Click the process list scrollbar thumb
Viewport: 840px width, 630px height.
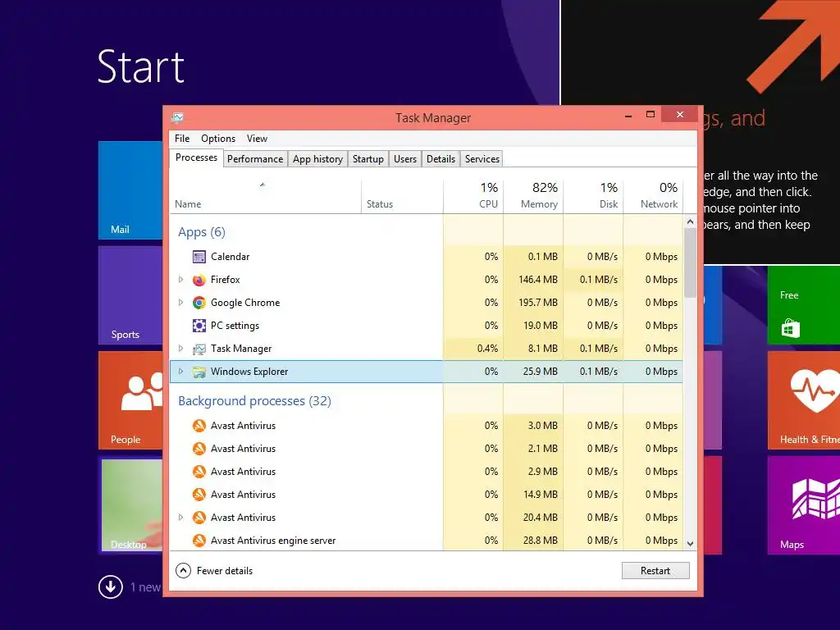[690, 262]
